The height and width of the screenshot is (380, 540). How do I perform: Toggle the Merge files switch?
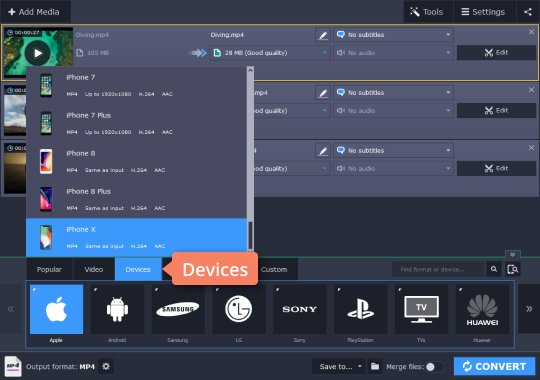click(434, 367)
